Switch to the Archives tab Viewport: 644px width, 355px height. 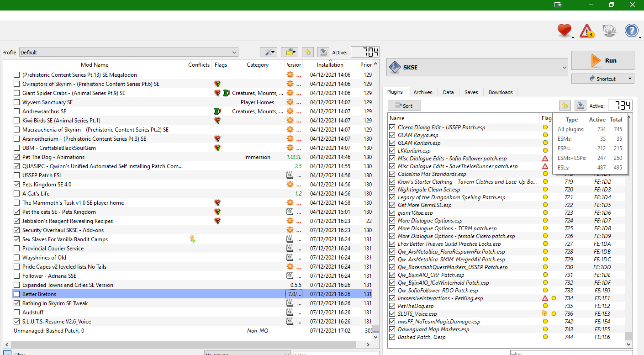click(422, 92)
